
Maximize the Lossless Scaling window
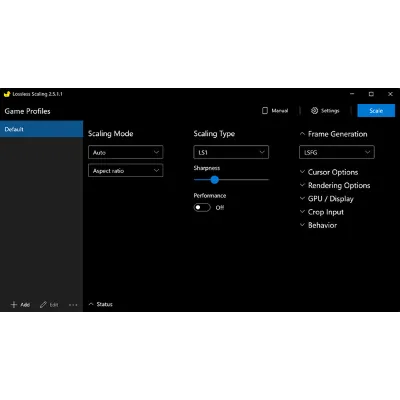[371, 94]
